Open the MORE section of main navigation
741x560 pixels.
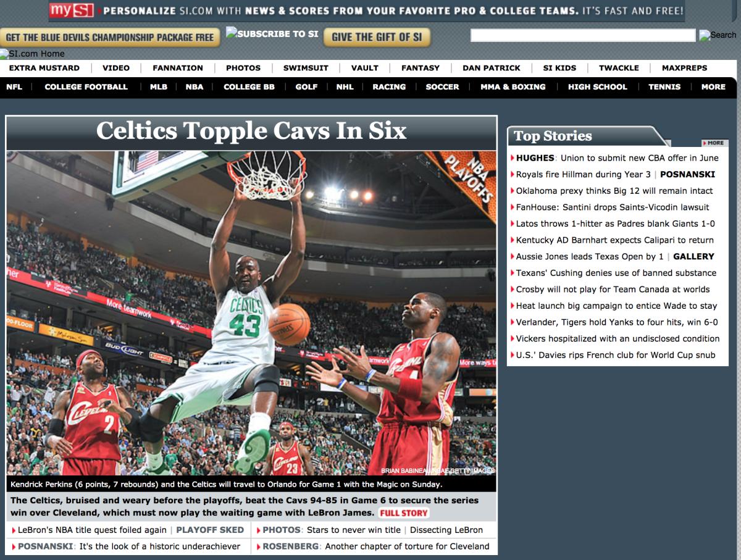coord(713,87)
